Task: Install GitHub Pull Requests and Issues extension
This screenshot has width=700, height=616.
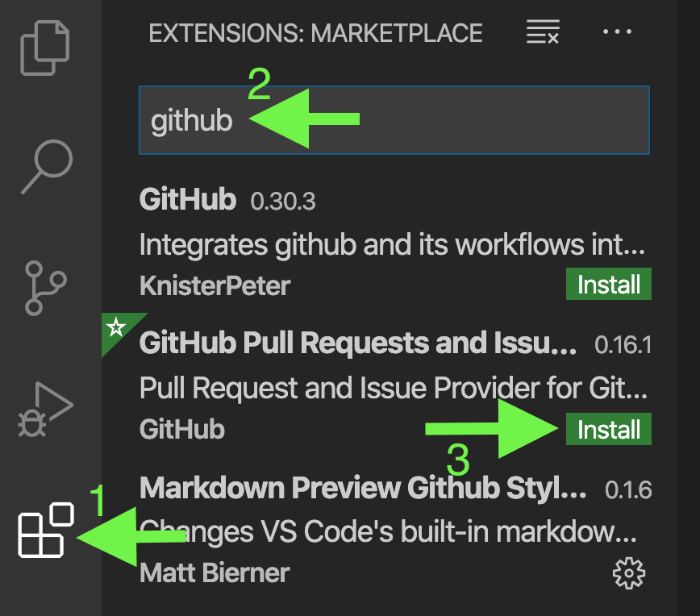Action: tap(609, 429)
